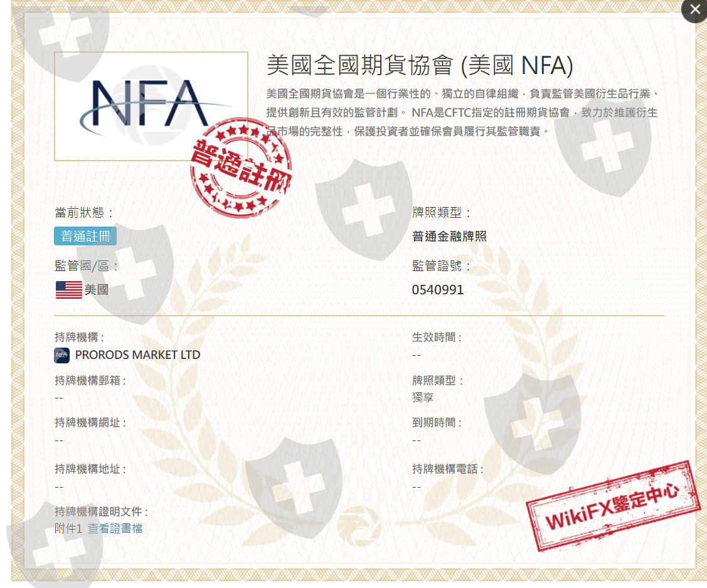Click the 持牌機構郵箱 label

[x=90, y=380]
